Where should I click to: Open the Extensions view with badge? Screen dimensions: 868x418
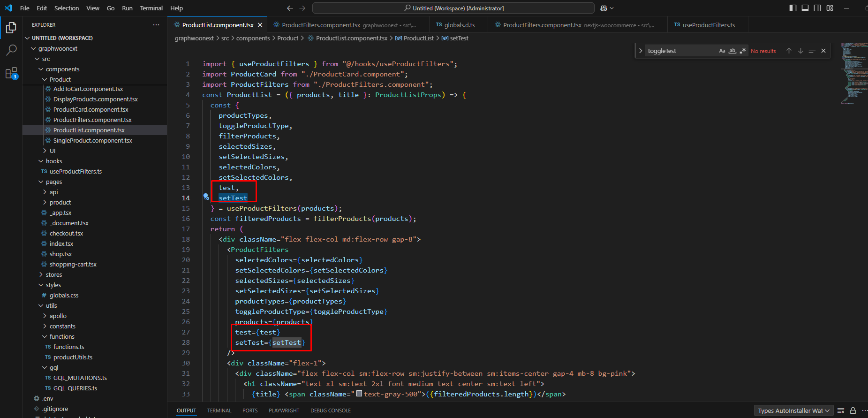11,73
